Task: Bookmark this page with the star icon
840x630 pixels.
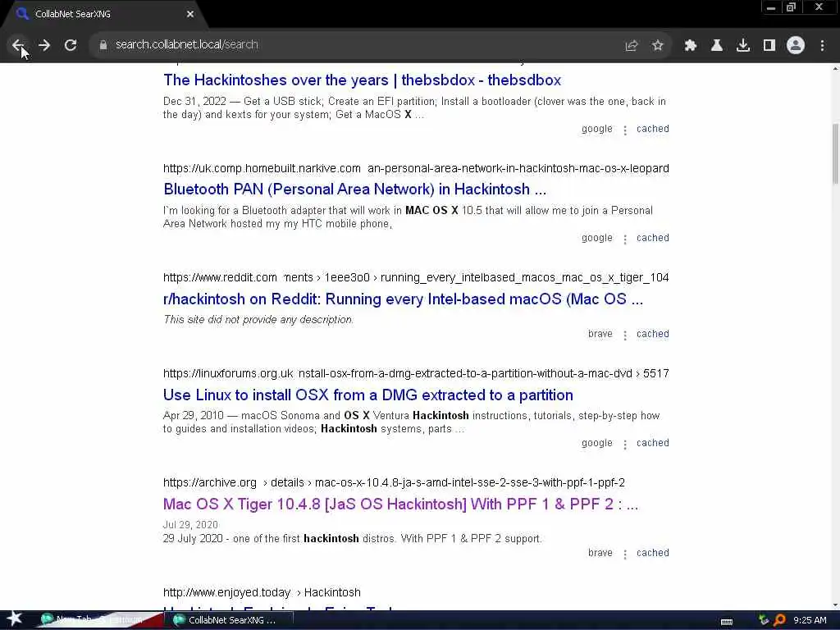Action: (x=658, y=46)
